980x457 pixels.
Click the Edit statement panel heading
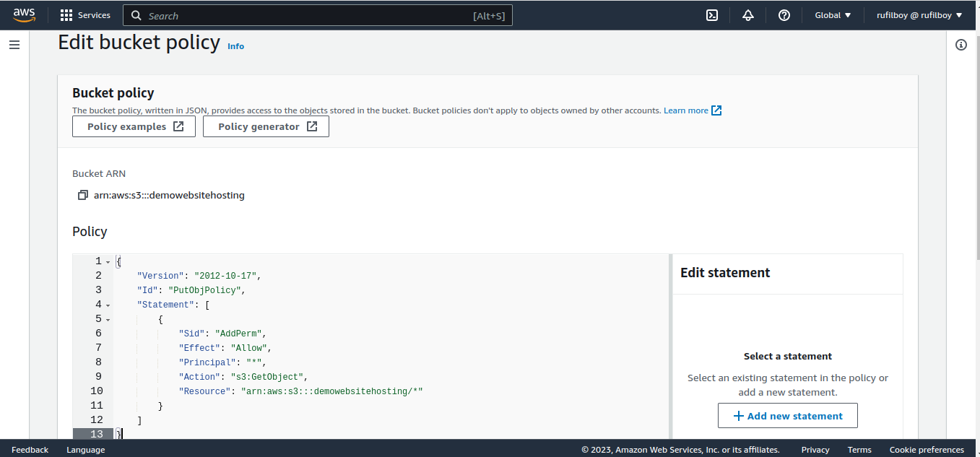pyautogui.click(x=725, y=273)
